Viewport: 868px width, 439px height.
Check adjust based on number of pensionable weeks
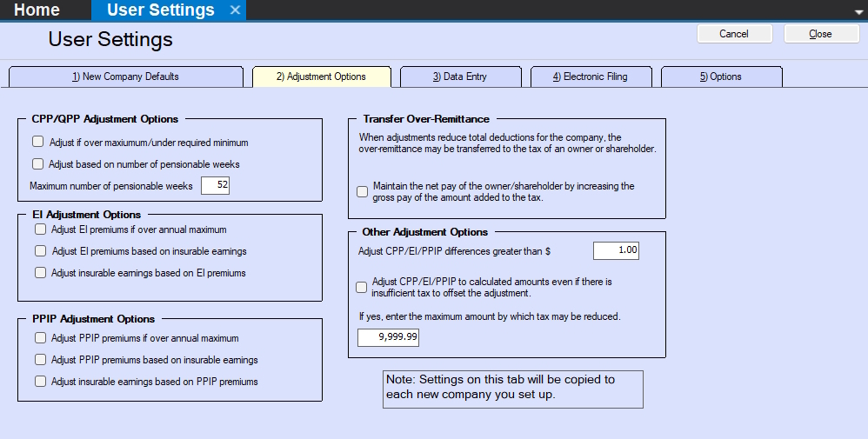(37, 163)
